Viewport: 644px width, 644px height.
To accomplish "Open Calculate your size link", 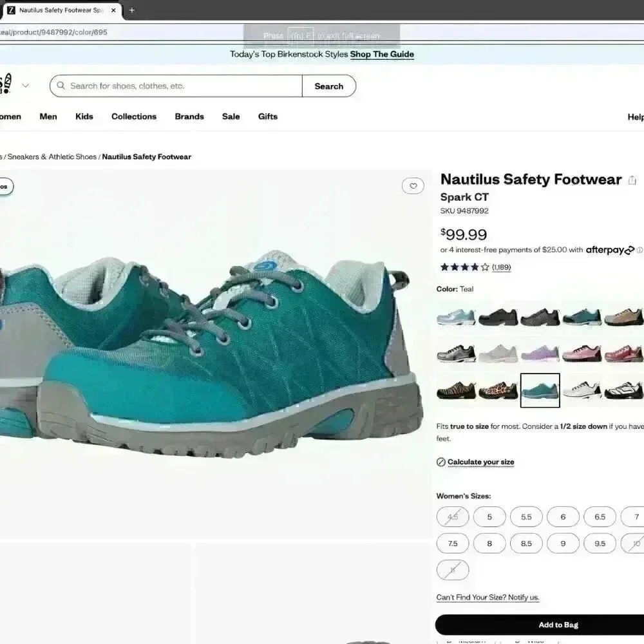I will tap(480, 462).
